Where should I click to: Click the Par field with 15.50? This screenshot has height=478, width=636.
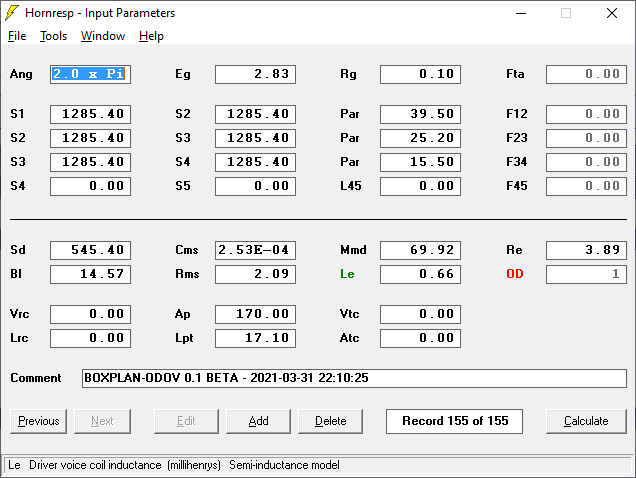pyautogui.click(x=420, y=162)
